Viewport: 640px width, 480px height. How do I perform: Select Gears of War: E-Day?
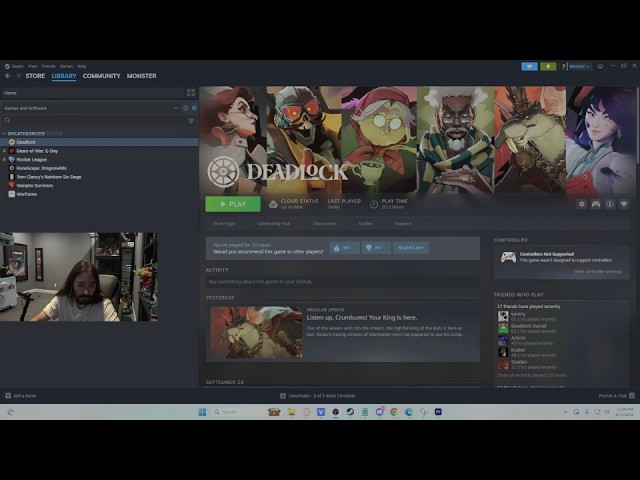coord(99,151)
